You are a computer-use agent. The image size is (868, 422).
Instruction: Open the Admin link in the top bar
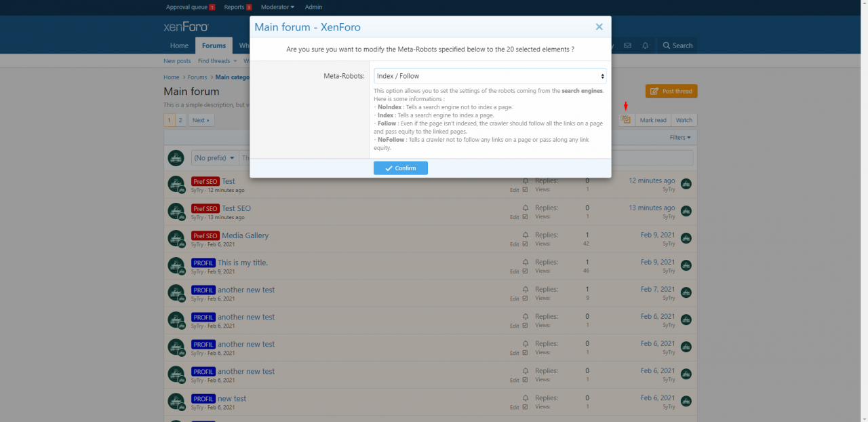(x=313, y=7)
